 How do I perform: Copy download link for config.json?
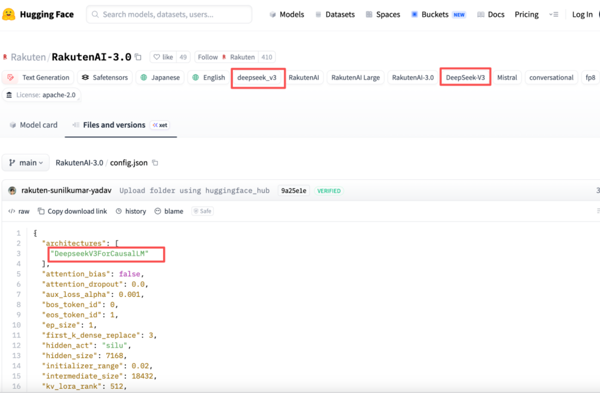click(72, 211)
